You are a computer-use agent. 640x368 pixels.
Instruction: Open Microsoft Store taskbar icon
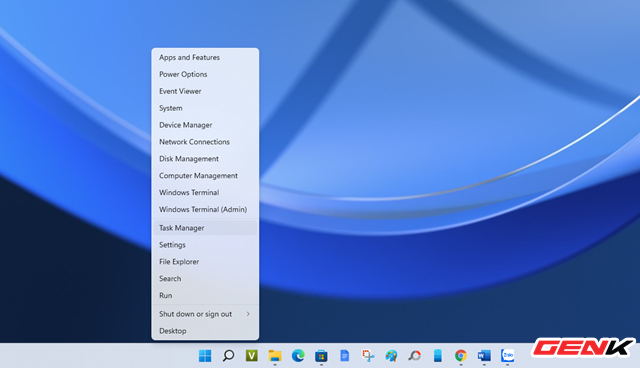pos(321,356)
